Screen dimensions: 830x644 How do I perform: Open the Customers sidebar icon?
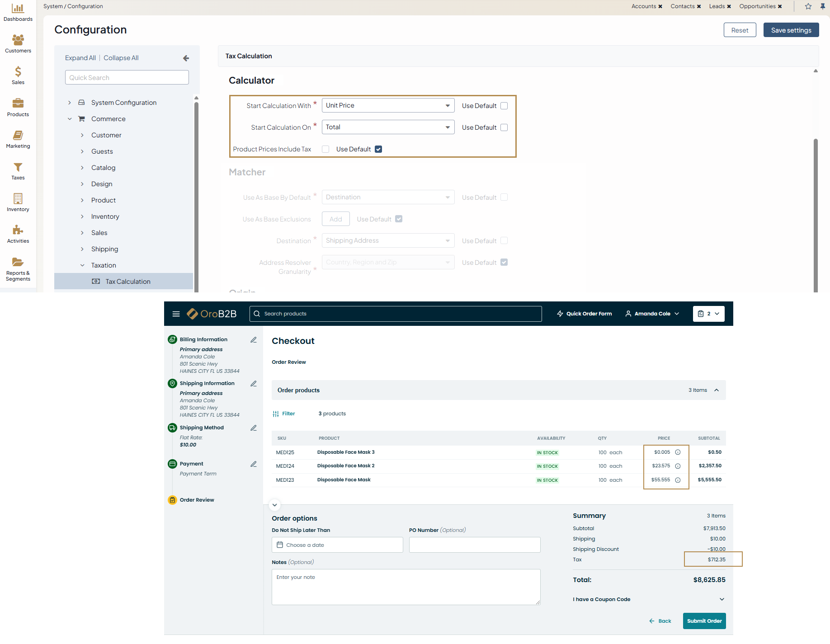(18, 40)
